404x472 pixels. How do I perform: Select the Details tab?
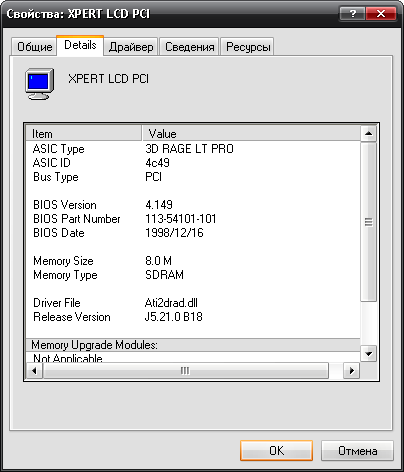coord(80,45)
